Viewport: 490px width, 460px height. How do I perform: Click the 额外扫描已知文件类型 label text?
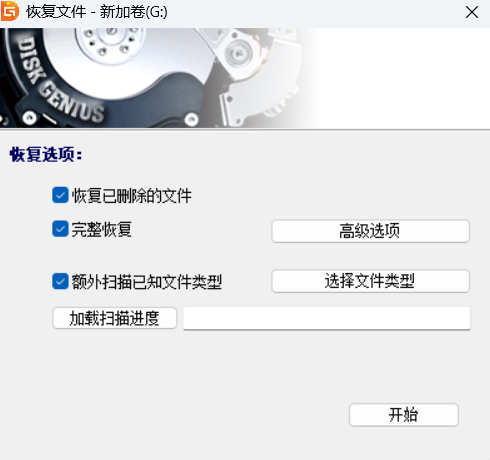point(147,282)
